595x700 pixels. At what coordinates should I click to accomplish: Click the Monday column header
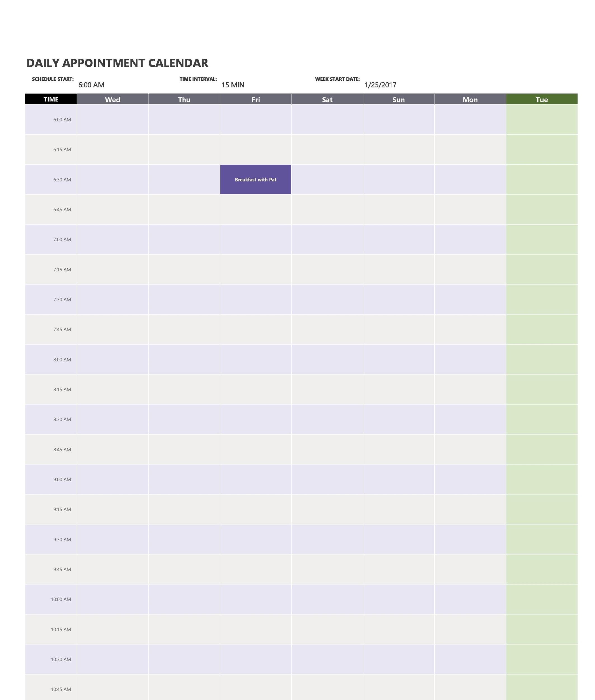pos(470,99)
